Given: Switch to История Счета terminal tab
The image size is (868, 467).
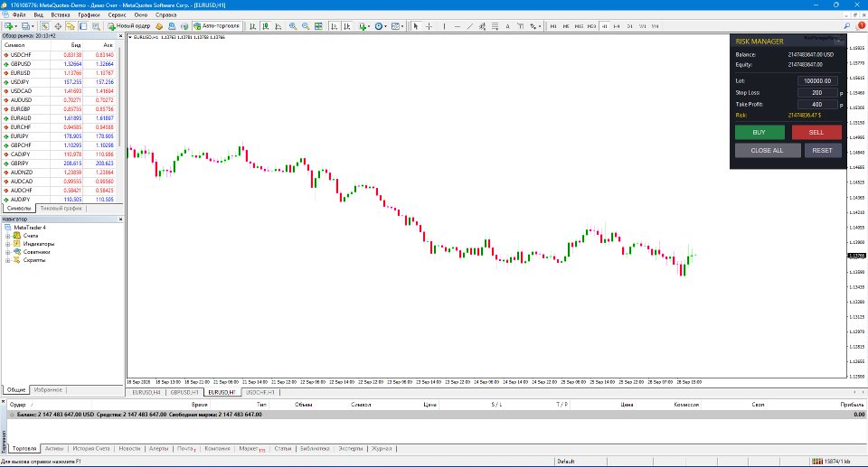Looking at the screenshot, I should [x=91, y=449].
